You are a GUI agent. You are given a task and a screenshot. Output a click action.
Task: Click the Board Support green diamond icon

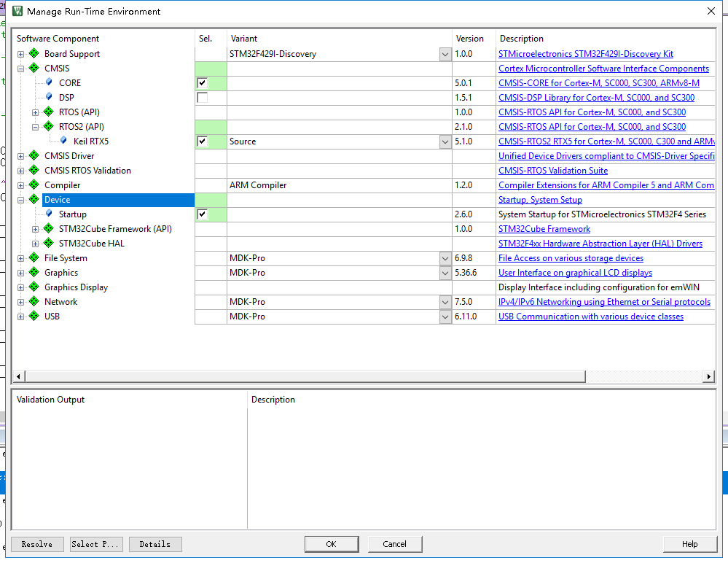[x=34, y=53]
